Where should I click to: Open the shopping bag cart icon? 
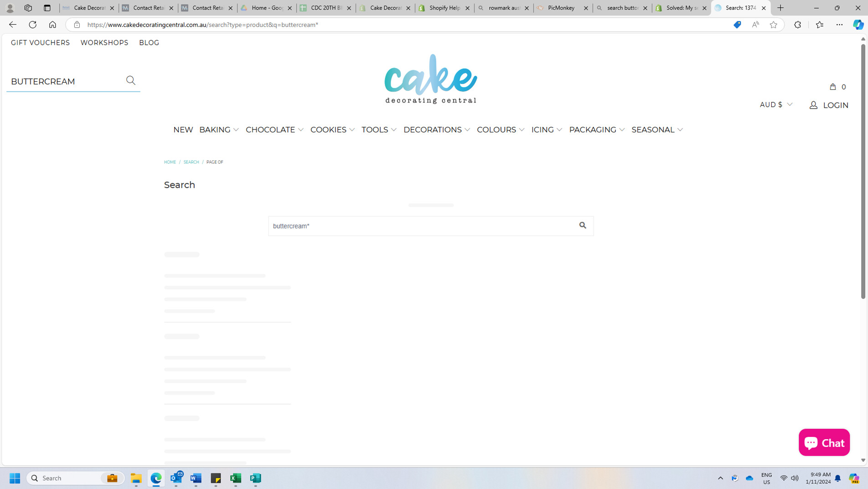coord(833,87)
